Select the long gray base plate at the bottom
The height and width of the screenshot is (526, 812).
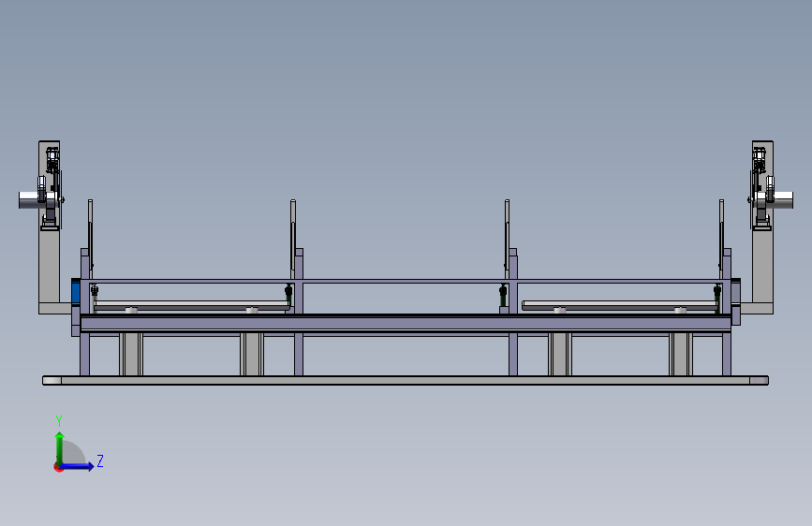coord(406,381)
